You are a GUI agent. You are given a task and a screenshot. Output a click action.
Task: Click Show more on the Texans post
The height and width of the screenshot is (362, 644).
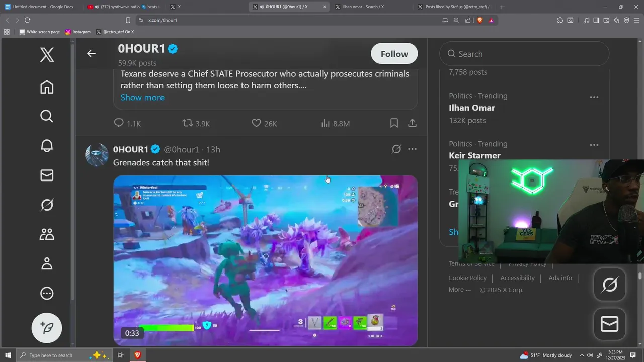point(142,97)
